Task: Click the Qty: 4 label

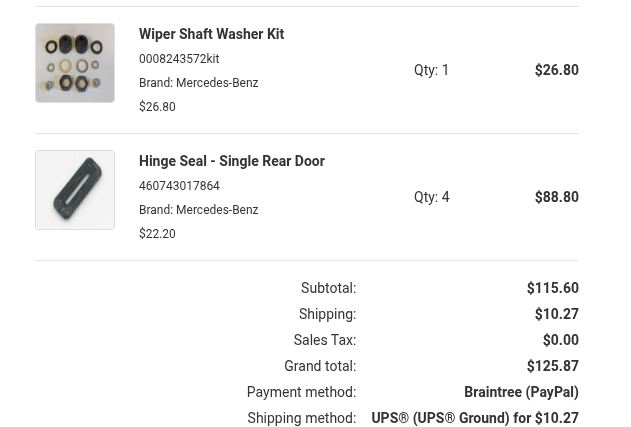Action: point(431,197)
